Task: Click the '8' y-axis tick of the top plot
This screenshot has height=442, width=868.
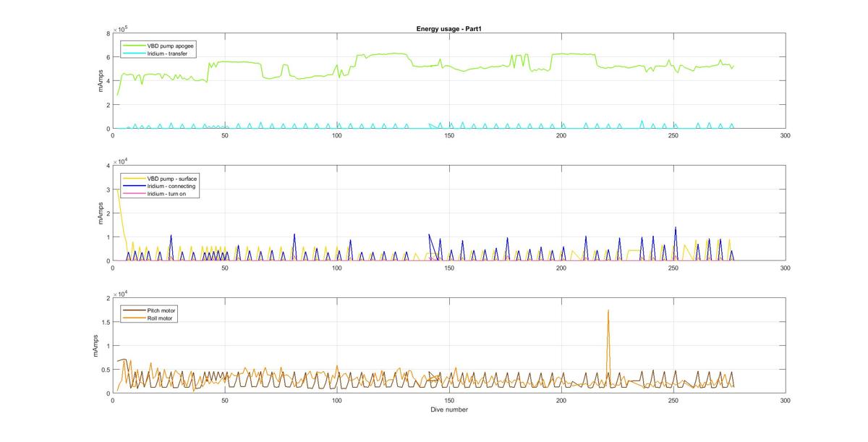Action: coord(108,33)
